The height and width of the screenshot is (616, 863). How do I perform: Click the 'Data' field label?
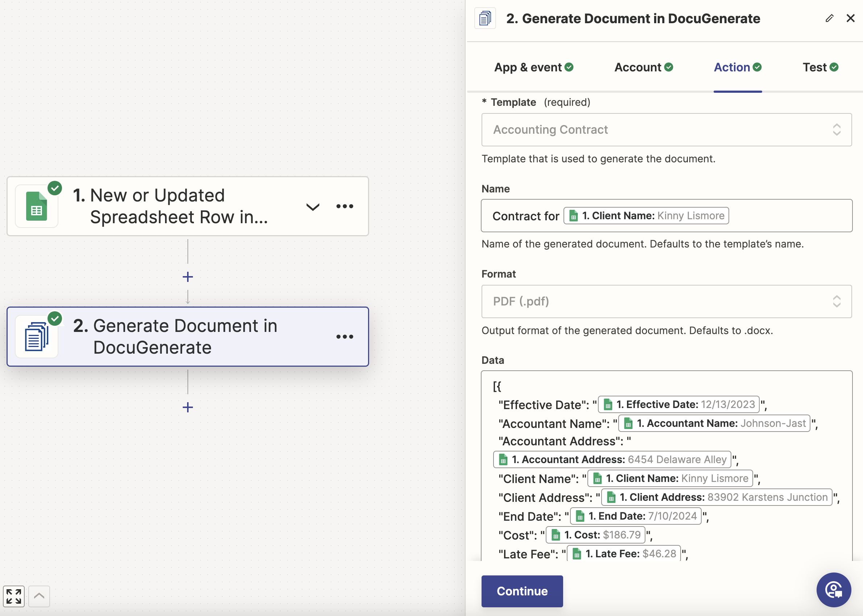[493, 360]
